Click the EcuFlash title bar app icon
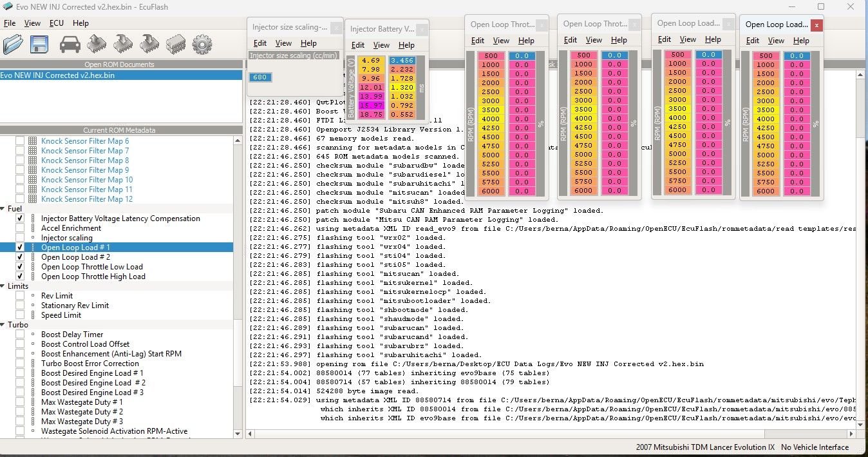The width and height of the screenshot is (868, 457). coord(6,6)
